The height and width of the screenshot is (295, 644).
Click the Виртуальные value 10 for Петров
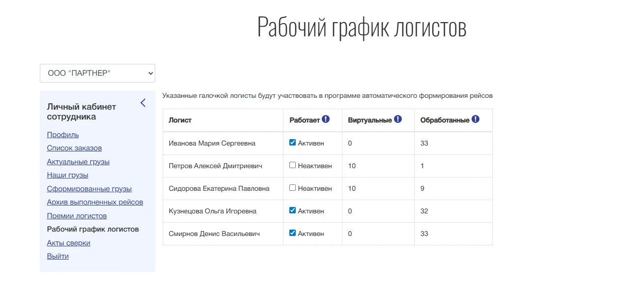pos(352,166)
